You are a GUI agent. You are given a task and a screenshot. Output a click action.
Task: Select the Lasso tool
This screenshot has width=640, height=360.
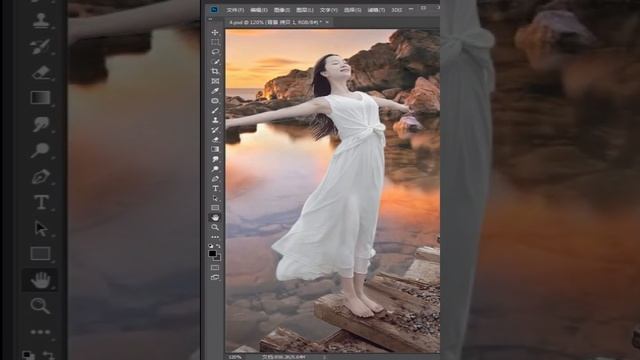215,52
